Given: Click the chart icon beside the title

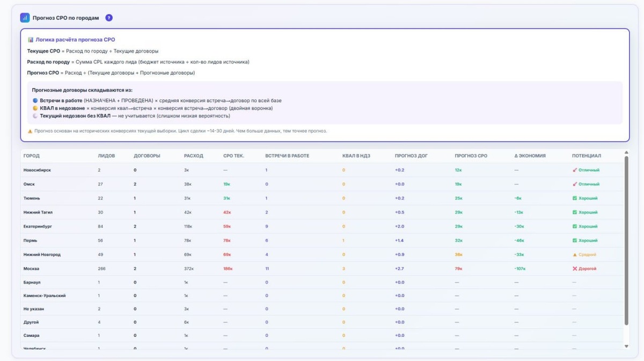Looking at the screenshot, I should coord(25,18).
